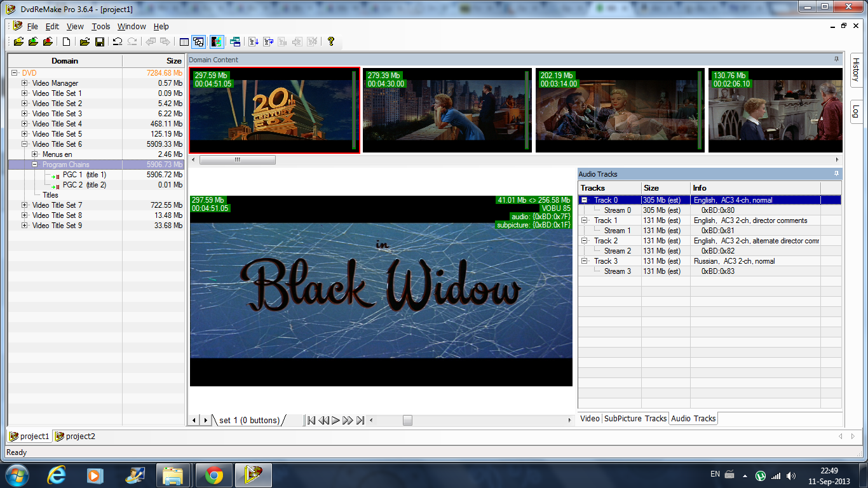The image size is (868, 488).
Task: Collapse Video Title Set 6 node
Action: coord(25,144)
